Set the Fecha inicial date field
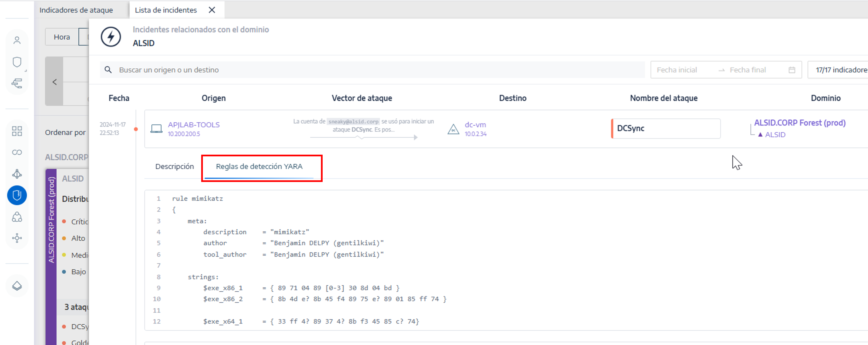The height and width of the screenshot is (345, 868). click(x=677, y=70)
